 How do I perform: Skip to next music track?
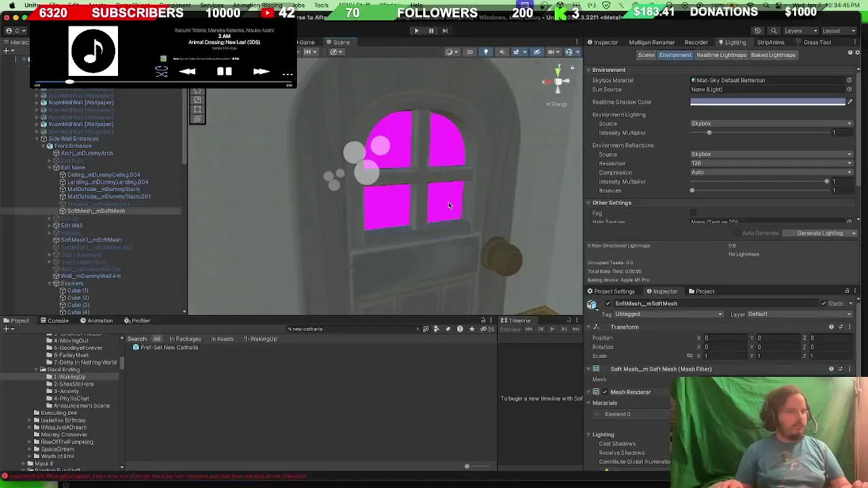[261, 71]
